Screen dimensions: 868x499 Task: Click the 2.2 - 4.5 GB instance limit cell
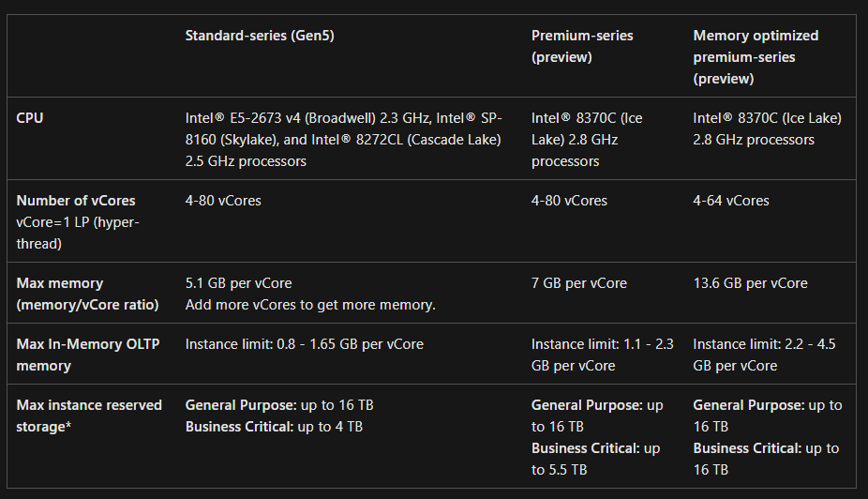coord(764,355)
